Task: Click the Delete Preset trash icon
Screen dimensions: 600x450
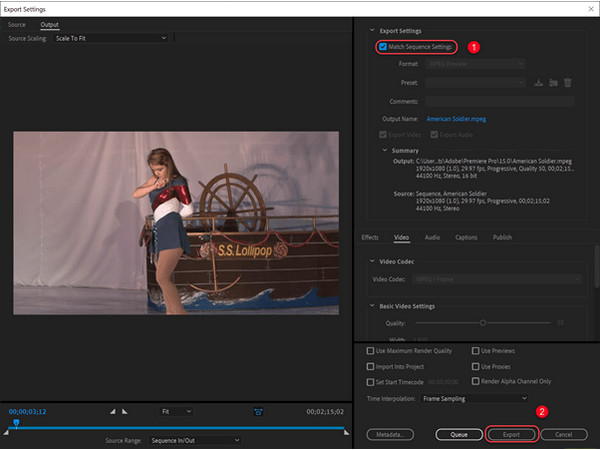Action: pos(567,83)
